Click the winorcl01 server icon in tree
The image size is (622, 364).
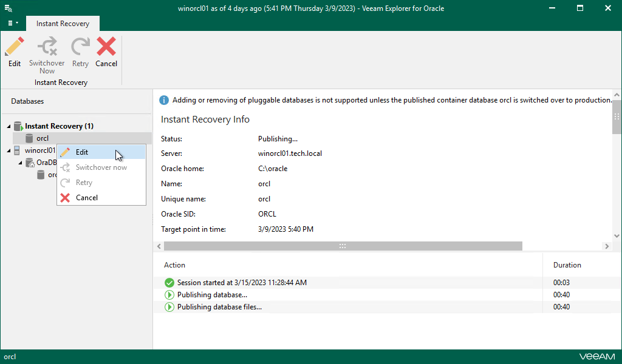pyautogui.click(x=16, y=150)
